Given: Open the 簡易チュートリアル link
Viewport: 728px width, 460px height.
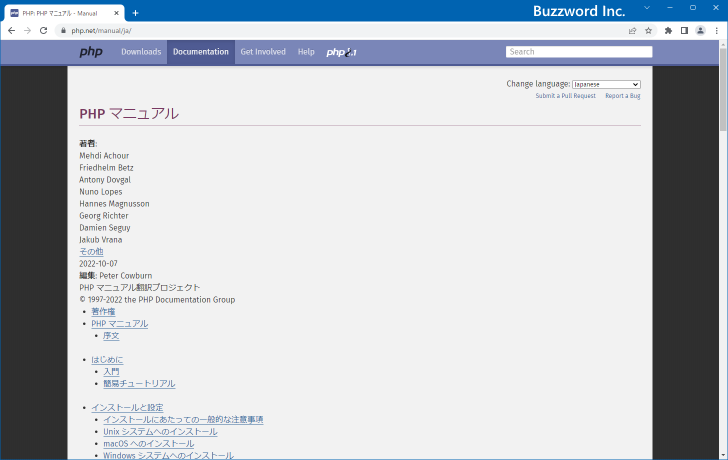Looking at the screenshot, I should pyautogui.click(x=139, y=383).
